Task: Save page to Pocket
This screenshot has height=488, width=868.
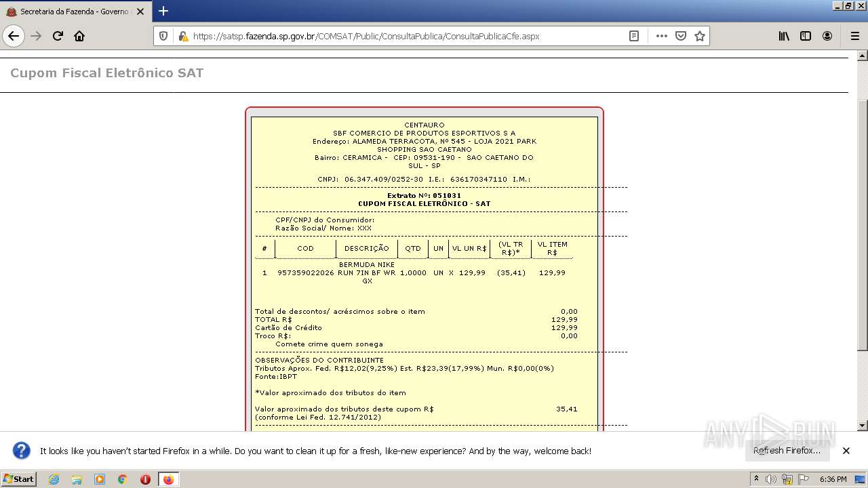Action: click(681, 36)
